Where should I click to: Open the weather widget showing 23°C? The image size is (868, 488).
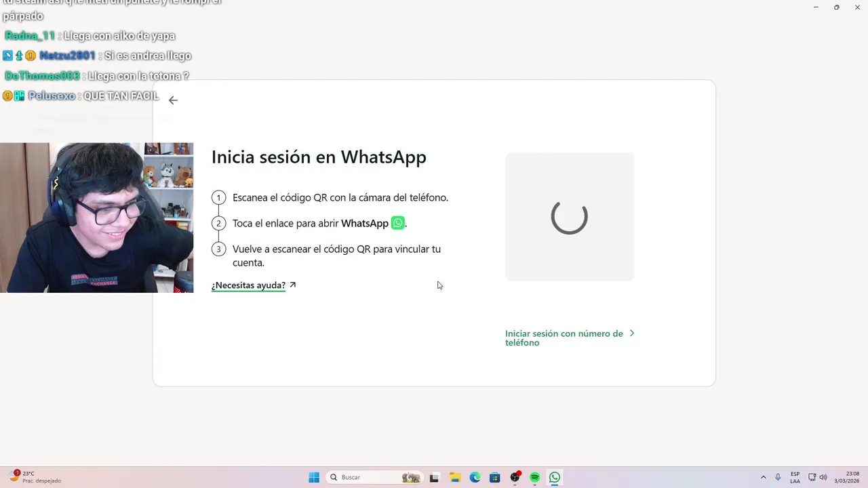(35, 477)
